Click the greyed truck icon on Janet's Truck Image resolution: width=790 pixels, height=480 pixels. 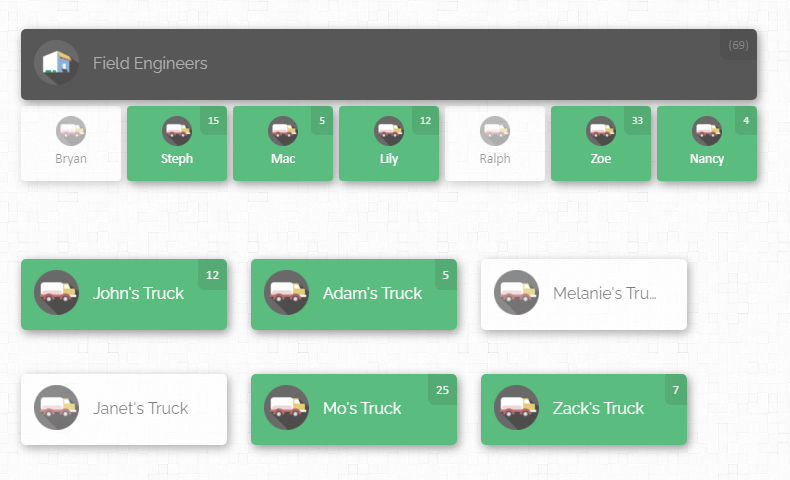(56, 408)
